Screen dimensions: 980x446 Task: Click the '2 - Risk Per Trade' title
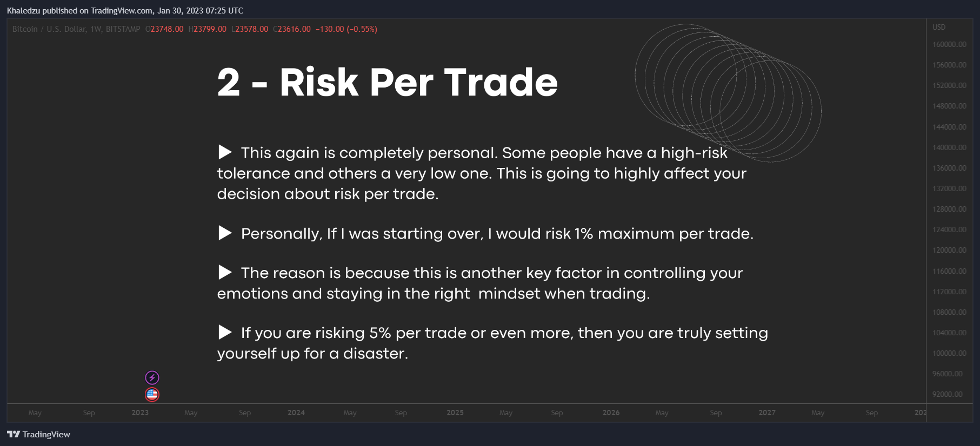pyautogui.click(x=387, y=82)
